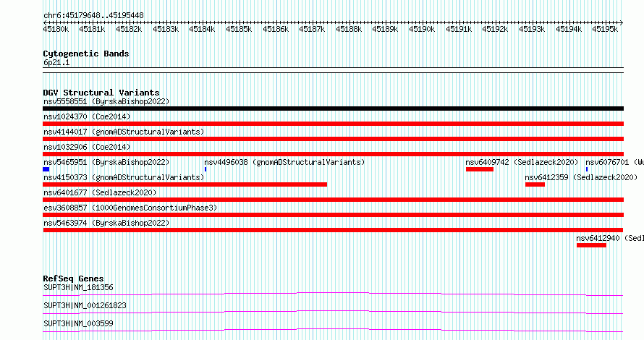
Task: Click the nsv6412359 (Sedlazeck2020) label
Action: click(x=581, y=177)
